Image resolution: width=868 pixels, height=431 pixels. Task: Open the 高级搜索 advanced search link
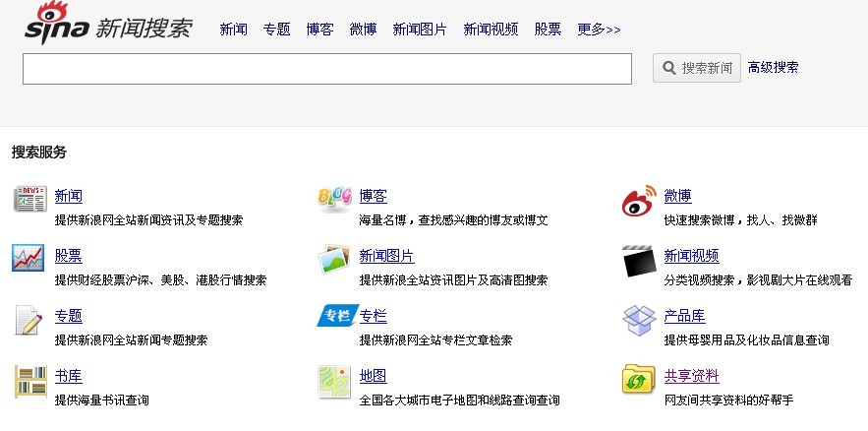(x=773, y=68)
